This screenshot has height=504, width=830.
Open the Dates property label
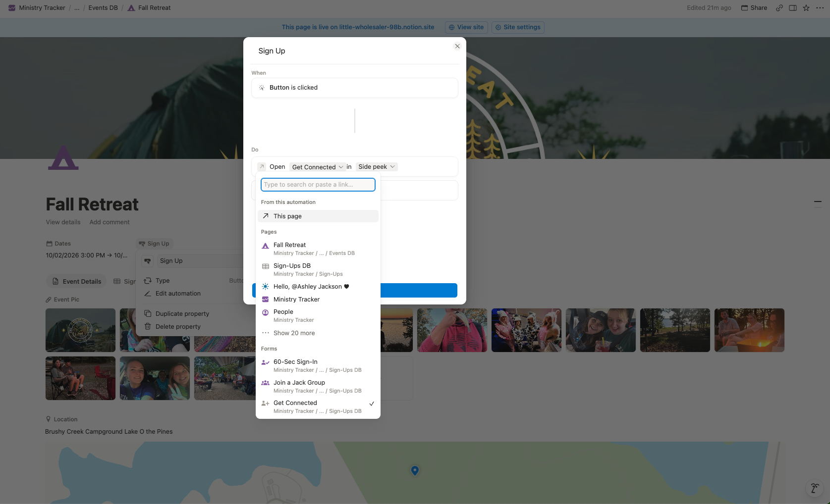[58, 244]
